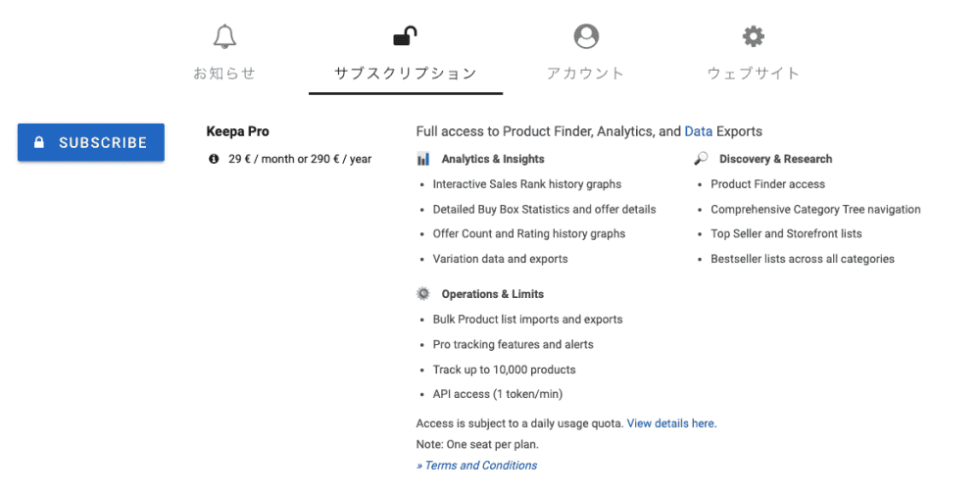The image size is (980, 497).
Task: Select the サブスクリプション tab
Action: (x=406, y=73)
